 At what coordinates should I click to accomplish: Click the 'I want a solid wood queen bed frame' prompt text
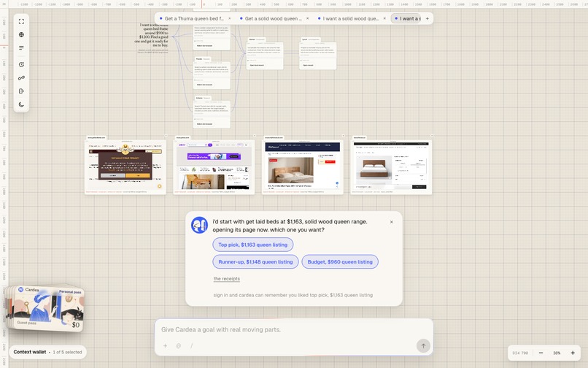152,35
